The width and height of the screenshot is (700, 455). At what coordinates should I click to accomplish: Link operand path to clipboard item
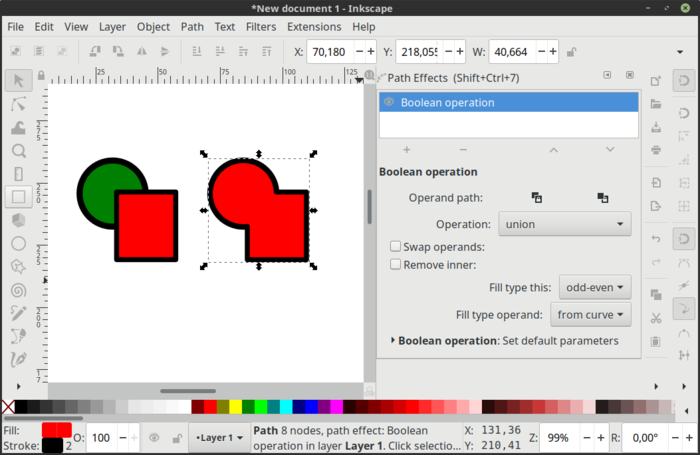(x=537, y=198)
